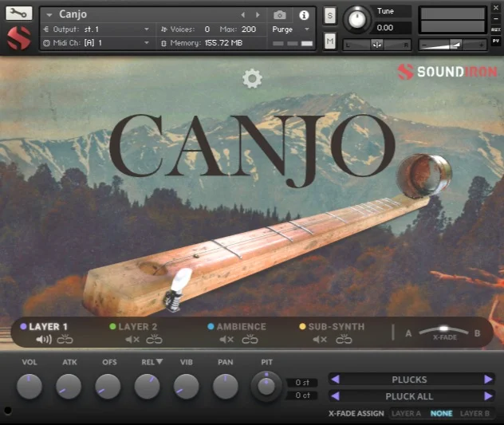Image resolution: width=504 pixels, height=425 pixels.
Task: Click the Max voices 200 value
Action: click(249, 30)
